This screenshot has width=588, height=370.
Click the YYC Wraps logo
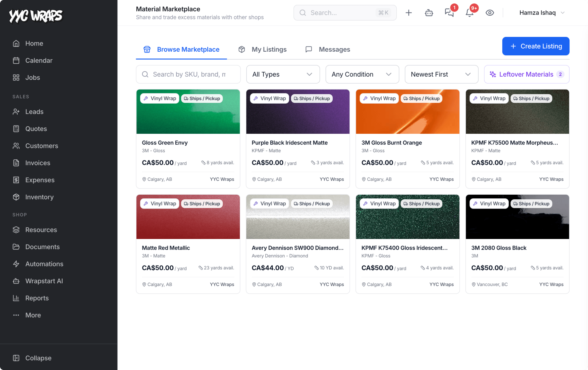[x=36, y=16]
